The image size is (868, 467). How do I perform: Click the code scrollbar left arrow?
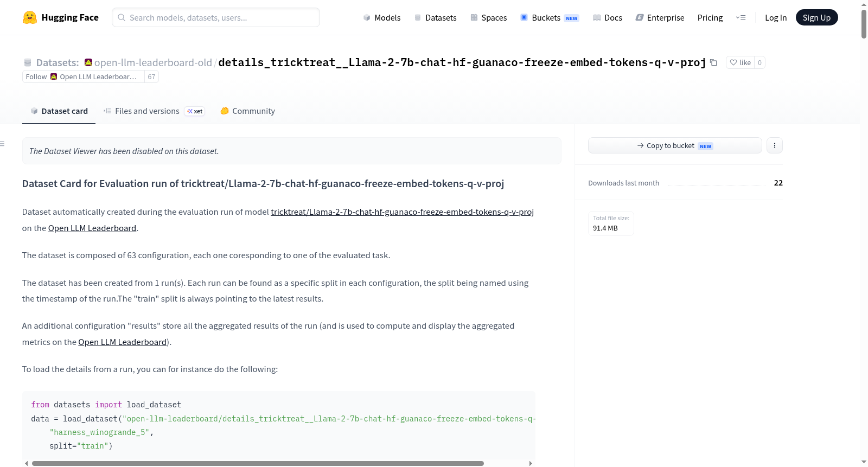(x=27, y=463)
